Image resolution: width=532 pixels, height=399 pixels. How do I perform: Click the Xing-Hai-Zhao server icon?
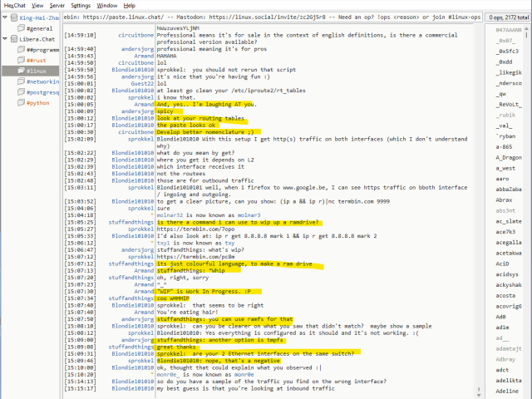coord(13,17)
